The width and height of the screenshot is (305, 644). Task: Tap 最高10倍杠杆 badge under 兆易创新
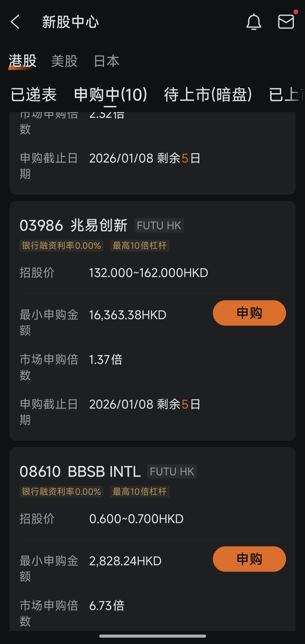coord(140,245)
